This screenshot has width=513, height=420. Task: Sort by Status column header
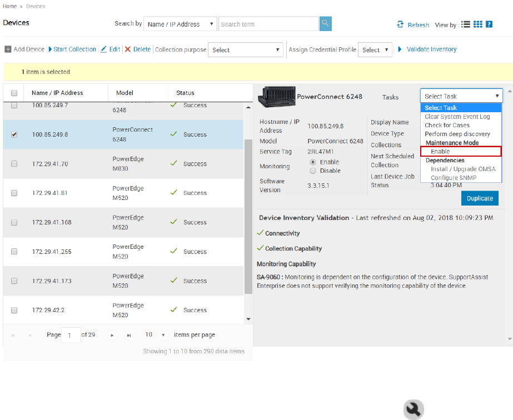pyautogui.click(x=185, y=93)
